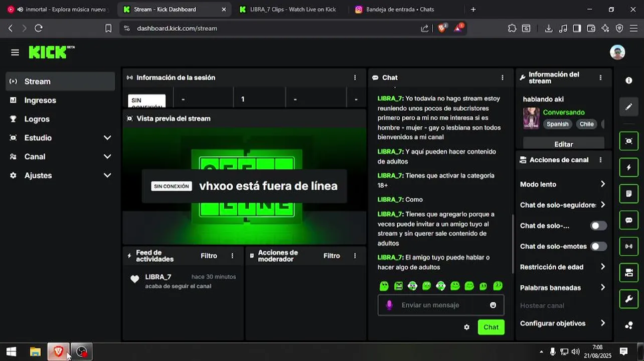Open the hamburger menu beside KICK logo
This screenshot has width=644, height=361.
[x=15, y=53]
